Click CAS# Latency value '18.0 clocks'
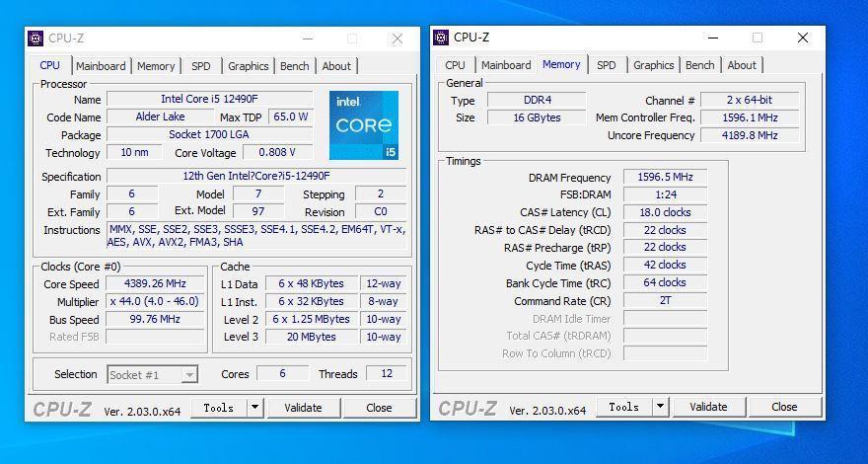 tap(665, 212)
